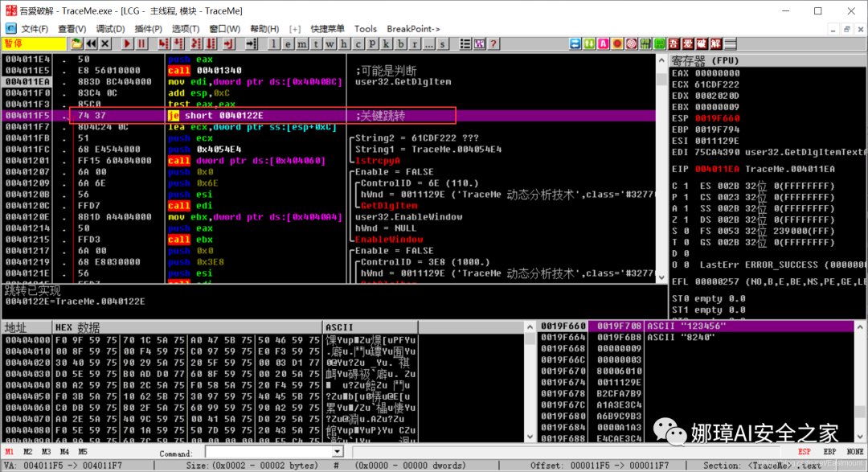Open the Tools menu
Viewport: 868px width, 472px height.
point(366,29)
